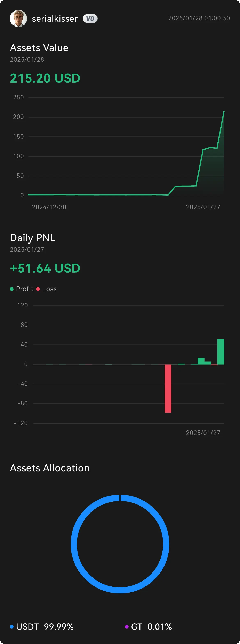Open the serialkisser profile avatar
The width and height of the screenshot is (240, 644).
(18, 18)
